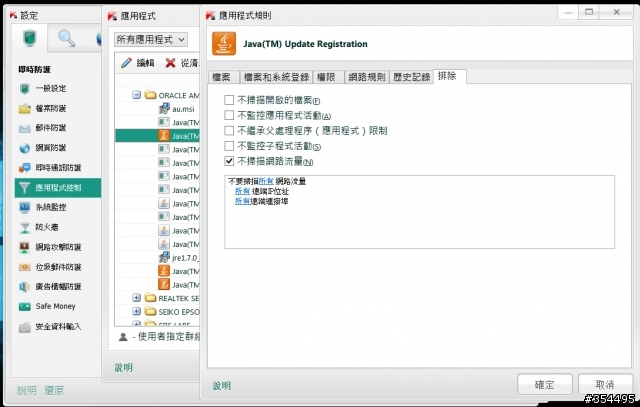Open the 所有應用程式 dropdown
The image size is (640, 407).
(151, 40)
